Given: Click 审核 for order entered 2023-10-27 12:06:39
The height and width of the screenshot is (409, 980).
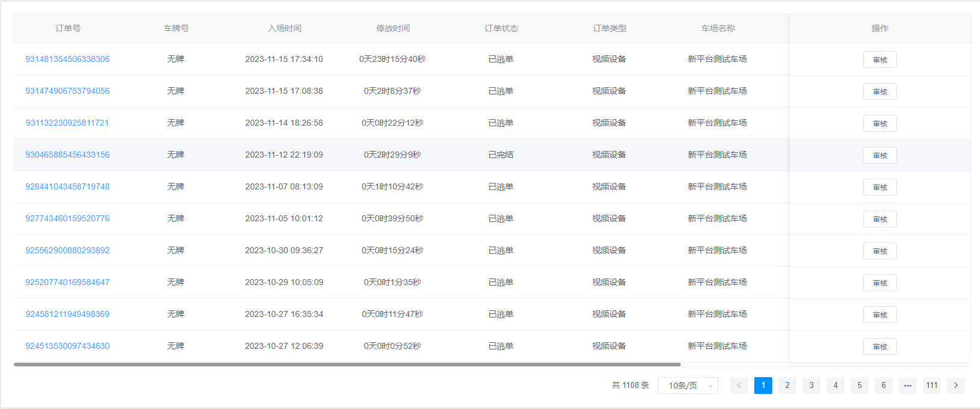Looking at the screenshot, I should 879,346.
